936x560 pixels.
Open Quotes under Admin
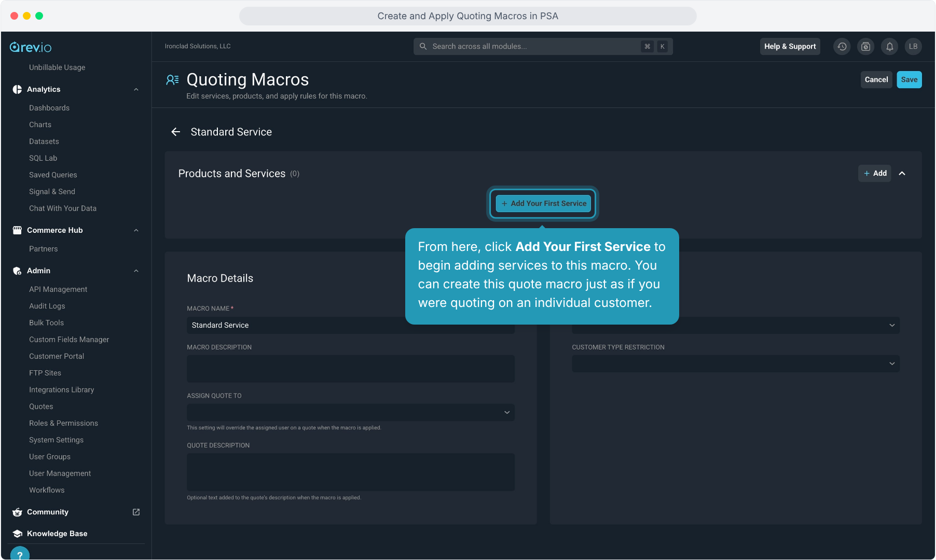(41, 407)
